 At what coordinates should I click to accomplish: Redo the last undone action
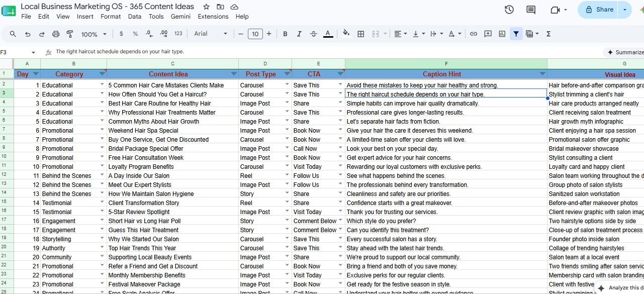(x=42, y=34)
